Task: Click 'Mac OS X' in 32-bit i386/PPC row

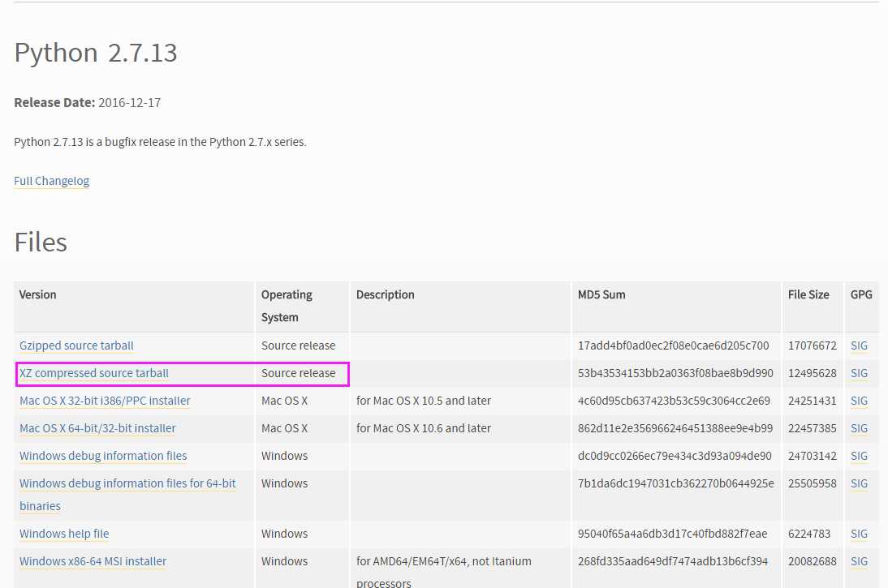Action: 284,401
